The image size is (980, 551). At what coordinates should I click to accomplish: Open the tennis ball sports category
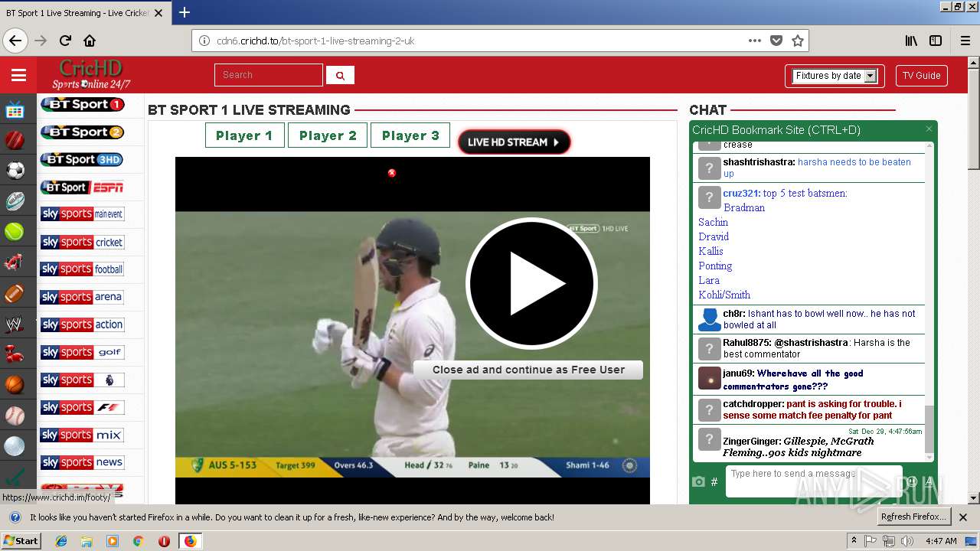pos(15,231)
